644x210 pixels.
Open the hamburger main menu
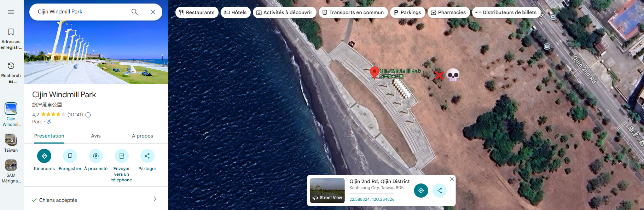[x=11, y=12]
